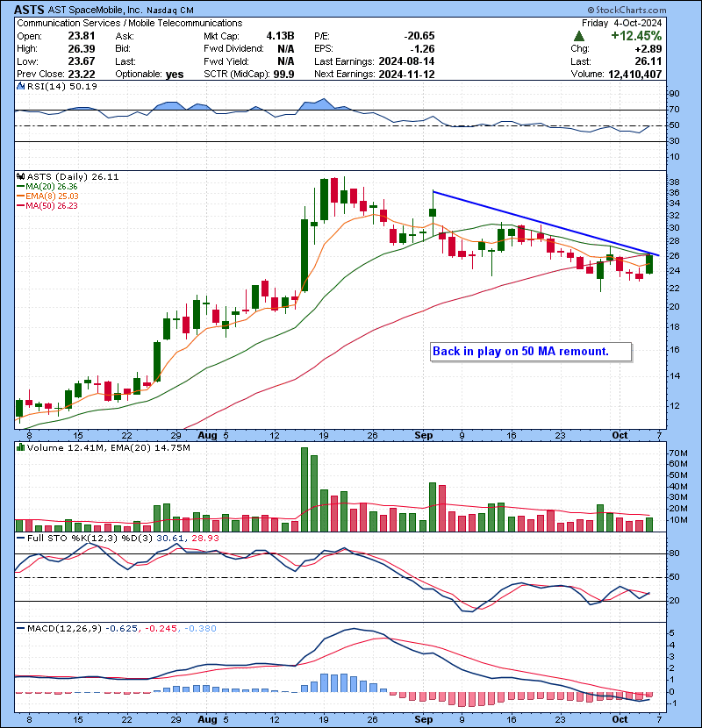
Task: Click the Last price value 26.11
Action: coord(648,61)
